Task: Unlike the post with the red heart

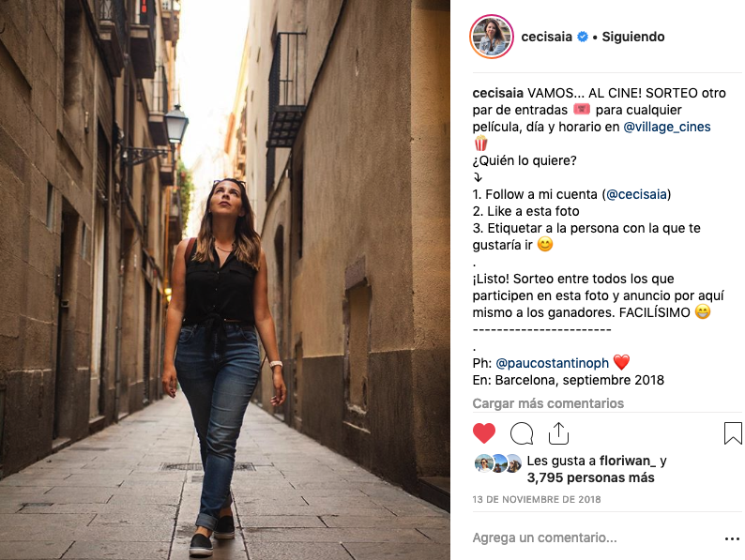Action: point(483,433)
